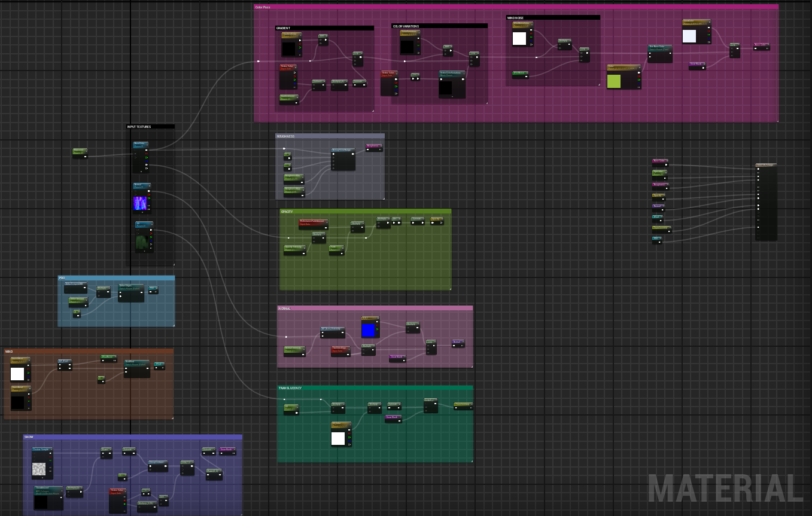This screenshot has height=516, width=812.
Task: Select the ROUGHNESS comment header
Action: [330, 136]
